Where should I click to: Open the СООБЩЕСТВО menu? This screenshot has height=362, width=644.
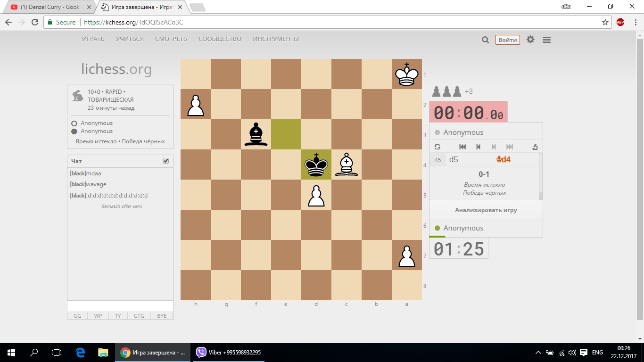(220, 39)
